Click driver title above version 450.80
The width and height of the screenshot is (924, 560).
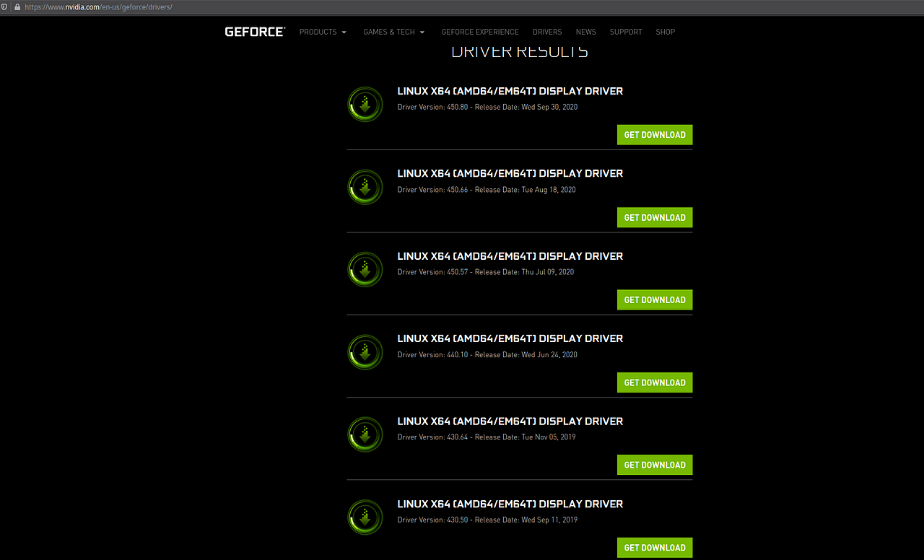coord(510,91)
